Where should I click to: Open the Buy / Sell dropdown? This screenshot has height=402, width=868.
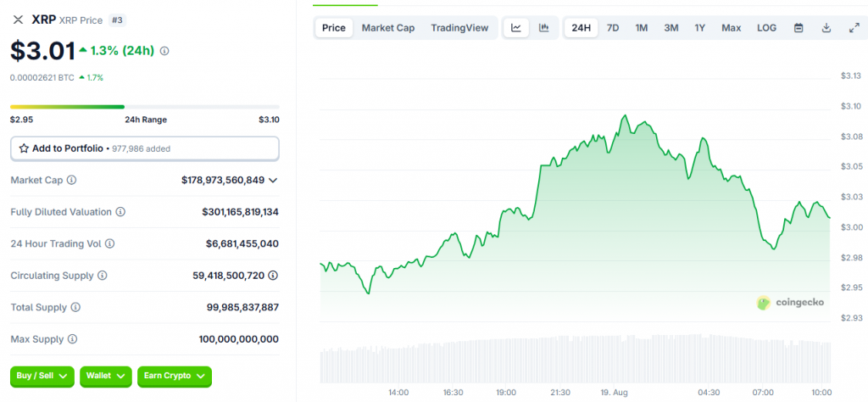42,376
